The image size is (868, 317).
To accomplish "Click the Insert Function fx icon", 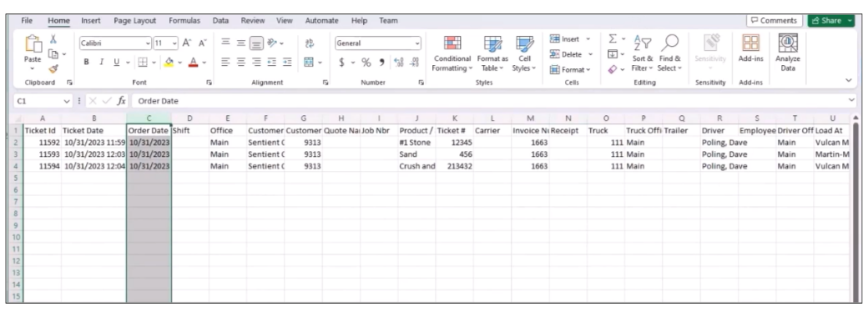I will tap(121, 101).
